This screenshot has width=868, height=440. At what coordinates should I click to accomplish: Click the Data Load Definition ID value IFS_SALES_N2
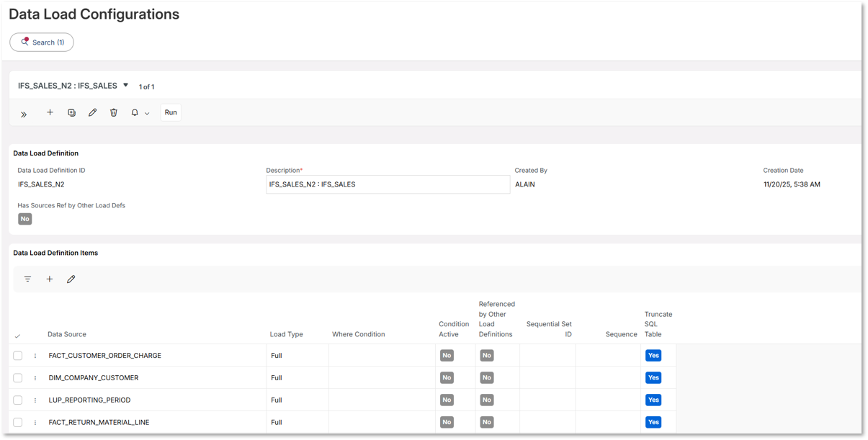click(41, 184)
